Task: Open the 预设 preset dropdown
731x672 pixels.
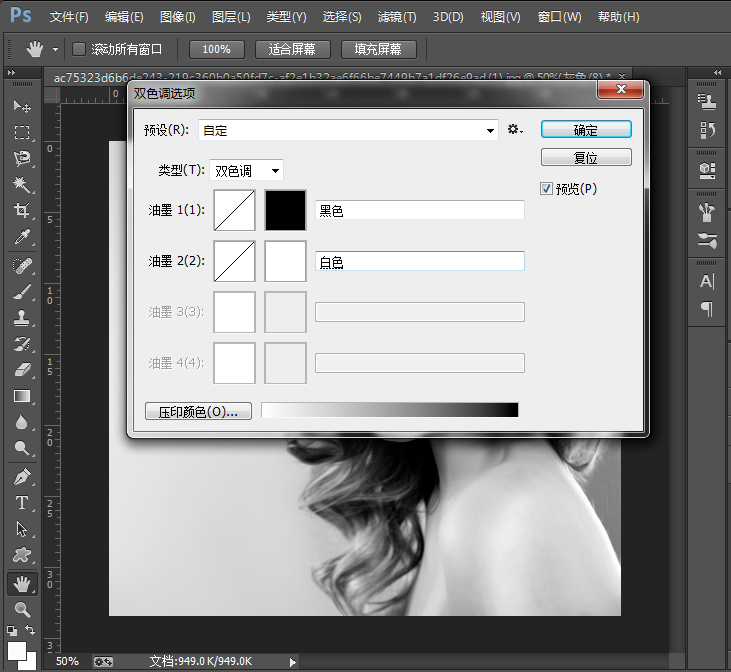Action: (490, 130)
